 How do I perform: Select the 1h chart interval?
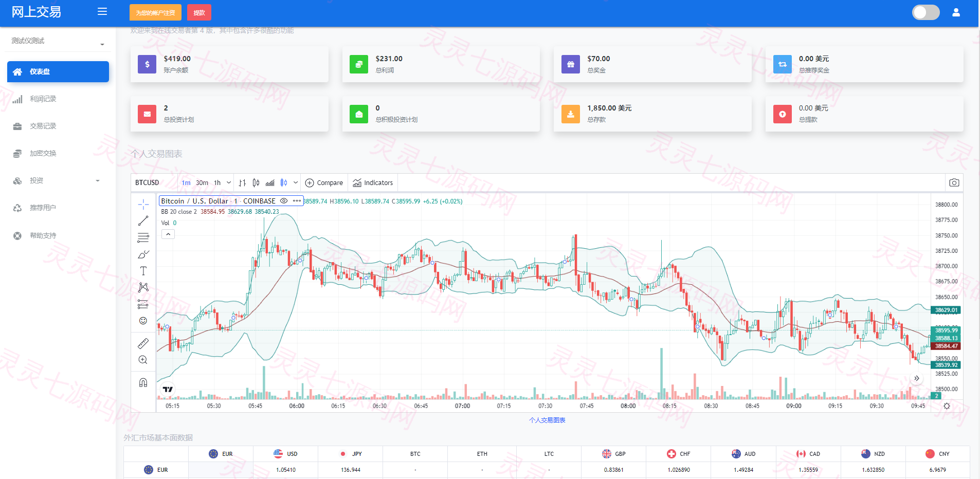(x=217, y=182)
